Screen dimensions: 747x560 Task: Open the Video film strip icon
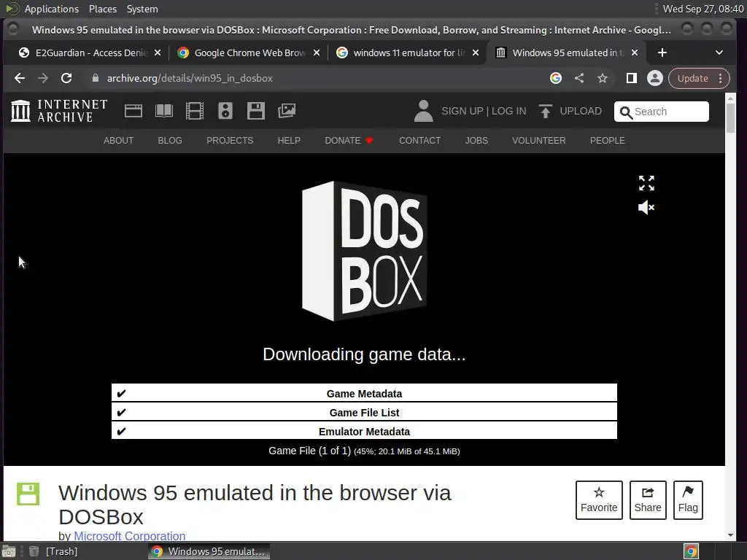[194, 111]
